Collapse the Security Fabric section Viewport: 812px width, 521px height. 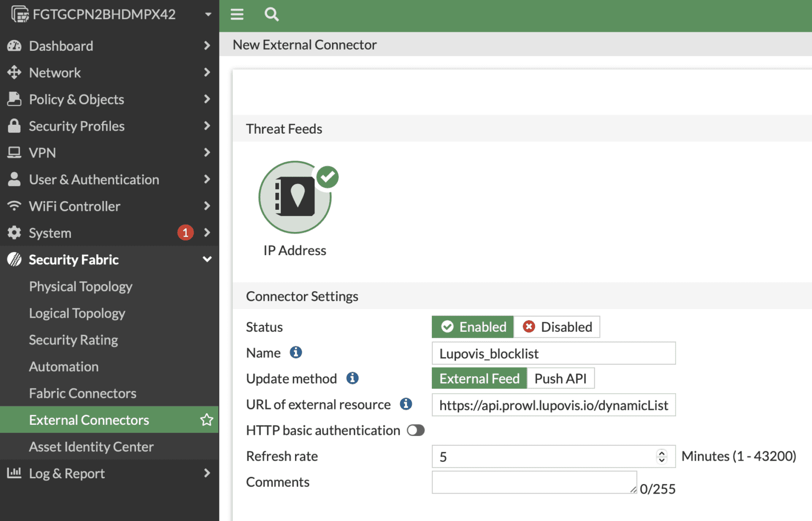coord(206,259)
